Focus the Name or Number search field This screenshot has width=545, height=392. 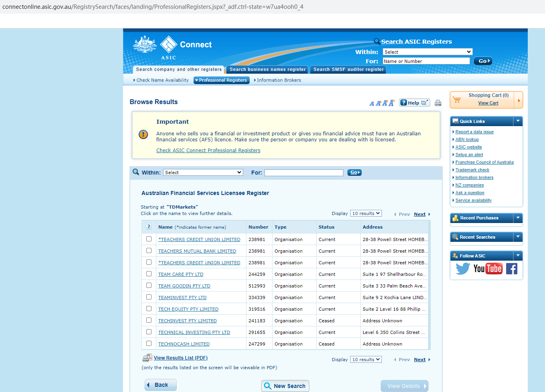coord(426,61)
